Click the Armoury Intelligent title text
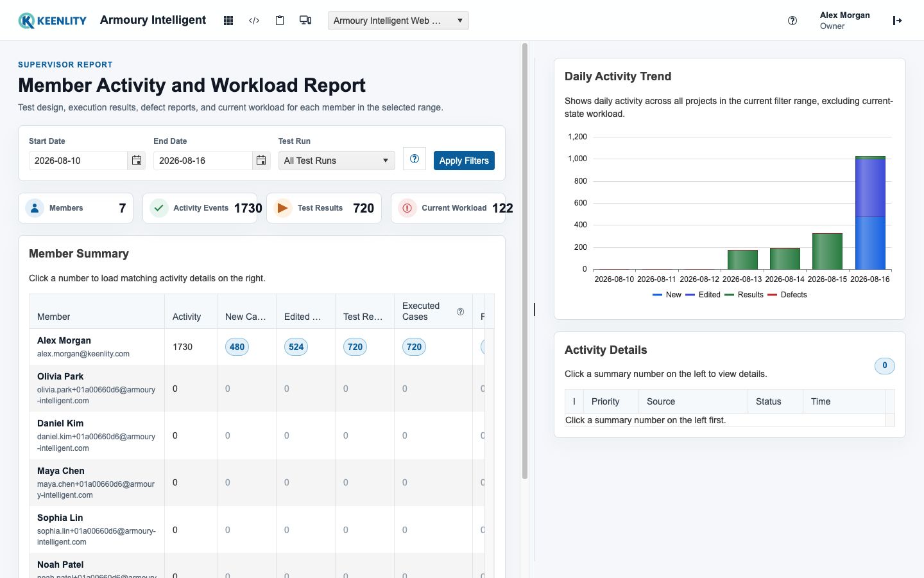 click(153, 20)
